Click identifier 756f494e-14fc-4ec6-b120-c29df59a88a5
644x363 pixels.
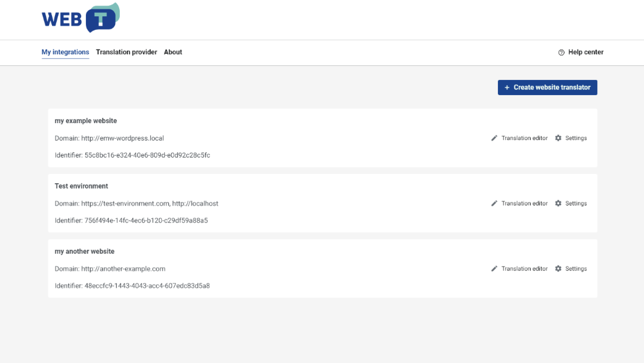(x=131, y=221)
